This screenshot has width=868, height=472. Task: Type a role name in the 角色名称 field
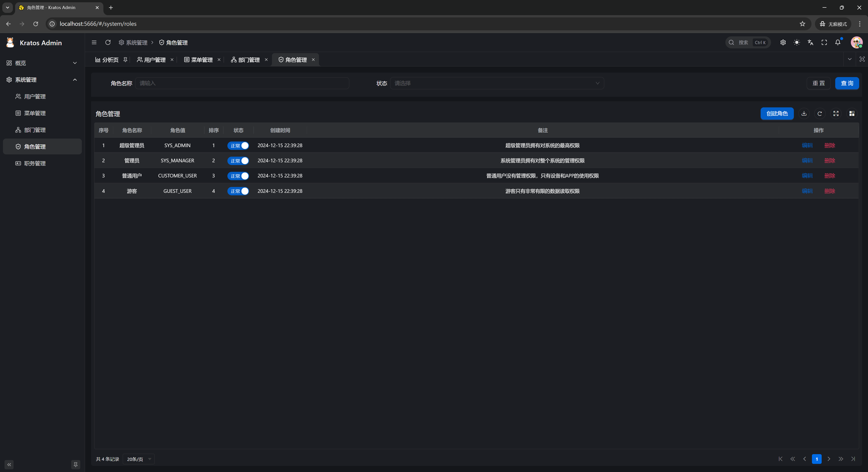242,83
